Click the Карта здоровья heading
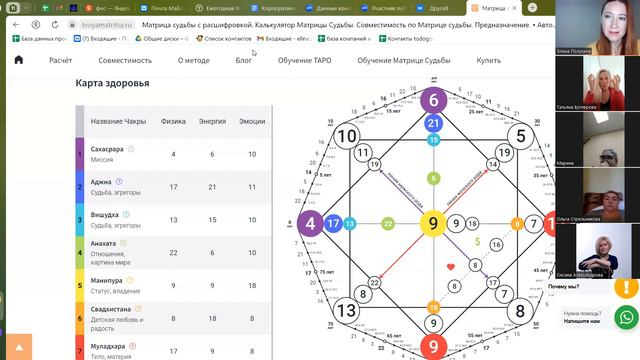The width and height of the screenshot is (640, 360). [112, 83]
